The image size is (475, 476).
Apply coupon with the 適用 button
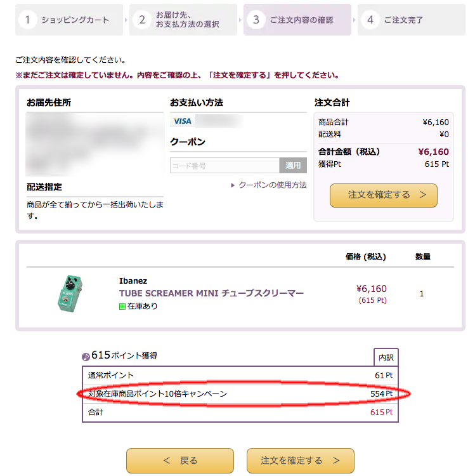click(x=293, y=166)
